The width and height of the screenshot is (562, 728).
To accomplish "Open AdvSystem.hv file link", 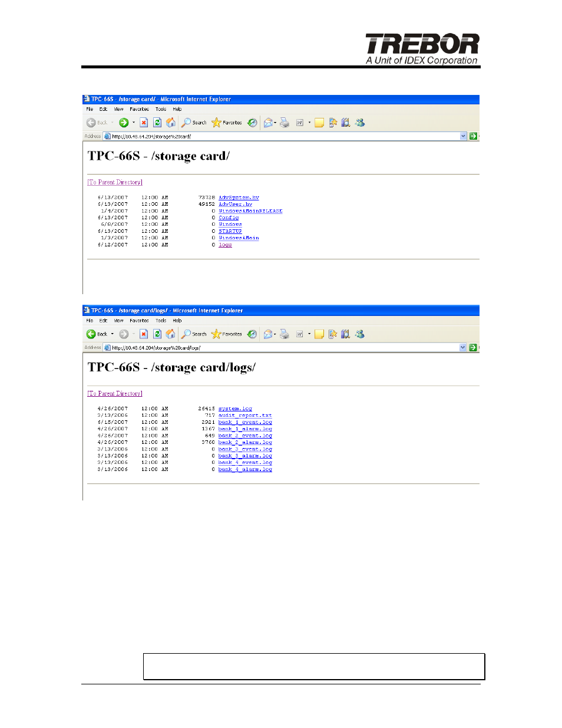I will [239, 197].
